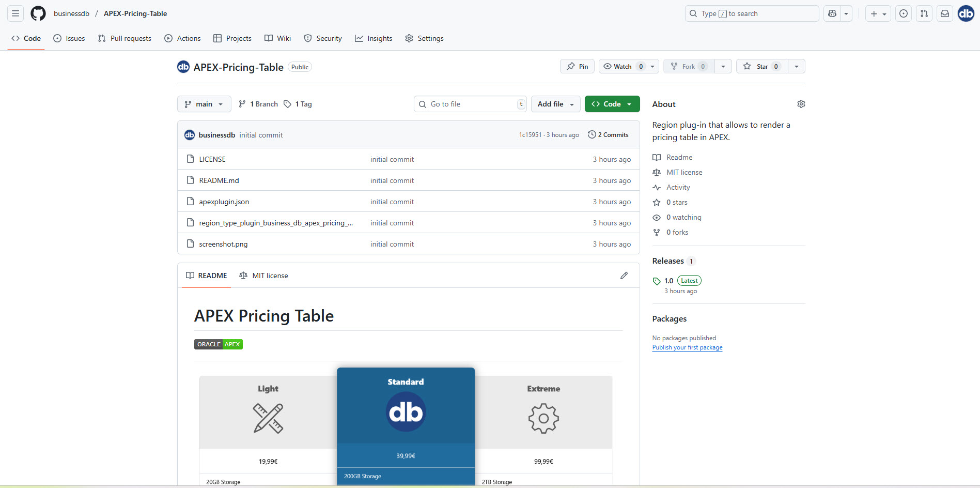Pin this repository to profile
This screenshot has height=488, width=980.
click(577, 66)
